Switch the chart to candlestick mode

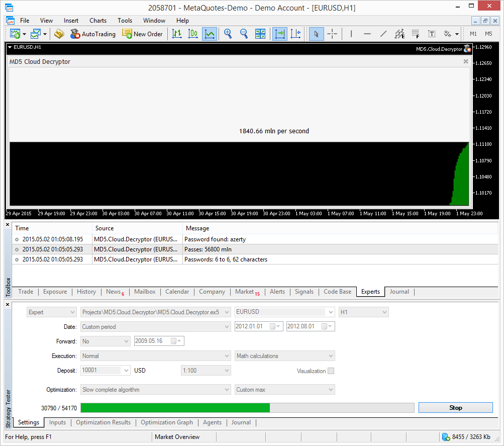coord(193,34)
